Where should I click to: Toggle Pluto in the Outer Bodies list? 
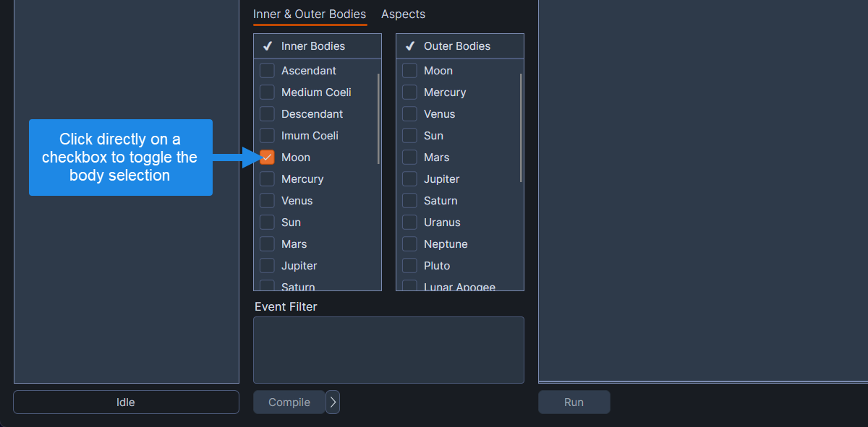pyautogui.click(x=409, y=265)
